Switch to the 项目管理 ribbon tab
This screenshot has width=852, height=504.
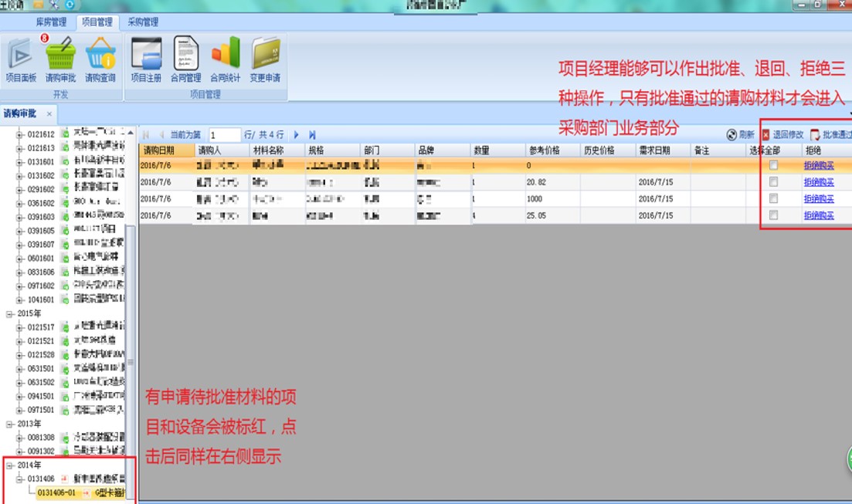tap(97, 22)
